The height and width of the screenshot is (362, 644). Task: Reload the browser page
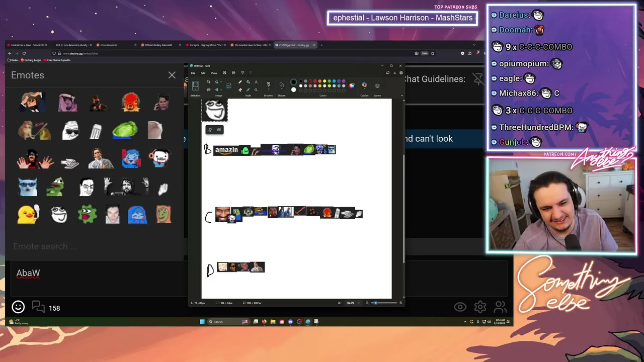24,53
